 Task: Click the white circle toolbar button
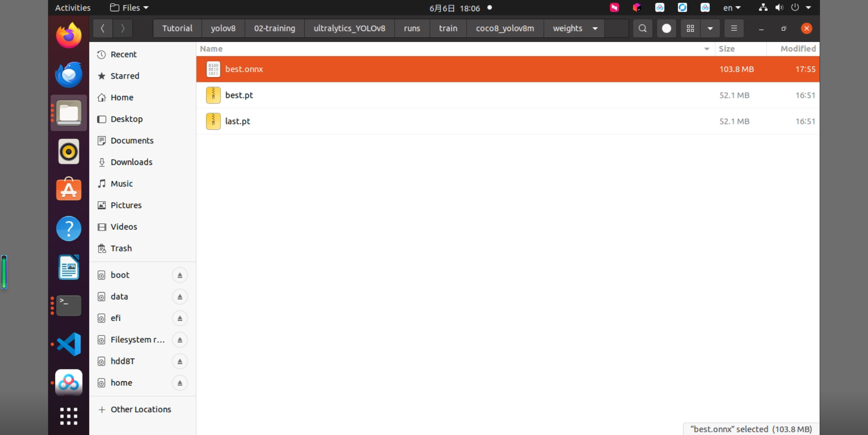tap(666, 28)
